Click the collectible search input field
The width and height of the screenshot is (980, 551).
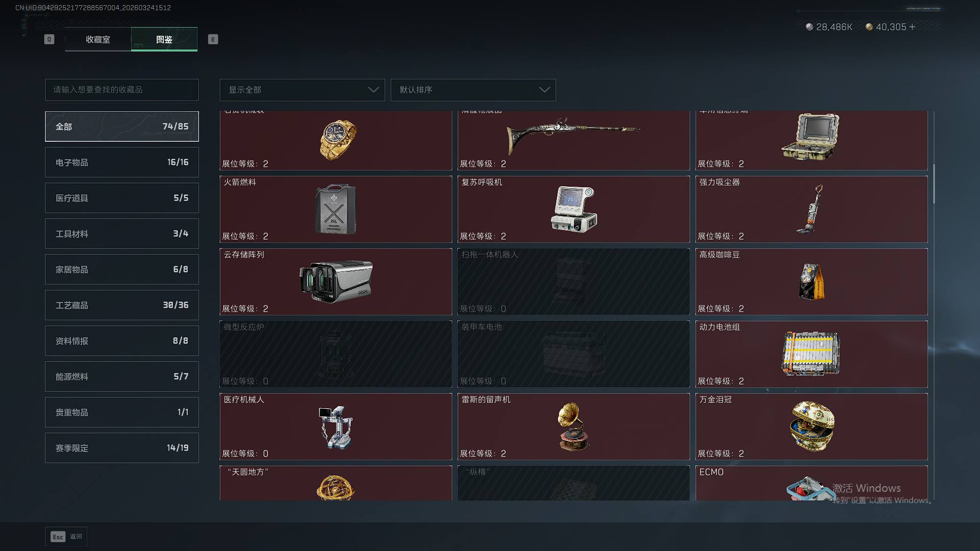pyautogui.click(x=122, y=90)
